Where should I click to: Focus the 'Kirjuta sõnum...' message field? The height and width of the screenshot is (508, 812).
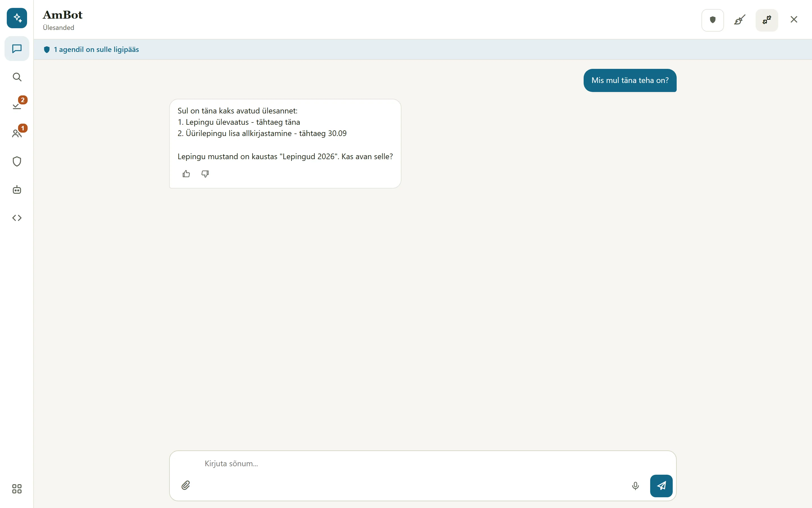[422, 464]
